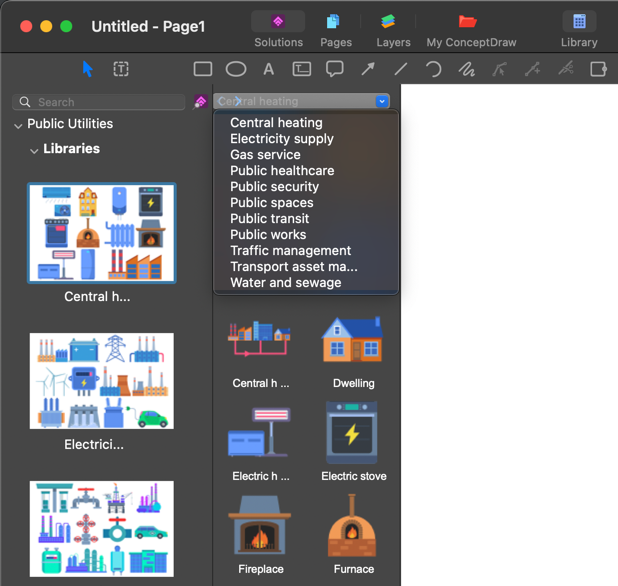Screen dimensions: 618x586
Task: Select the Text 'A' tool
Action: (268, 69)
